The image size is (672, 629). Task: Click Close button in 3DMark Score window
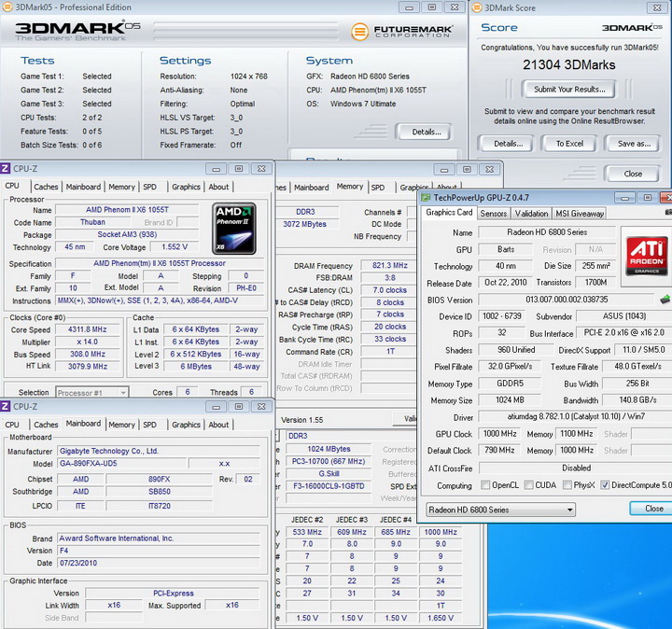[x=633, y=174]
